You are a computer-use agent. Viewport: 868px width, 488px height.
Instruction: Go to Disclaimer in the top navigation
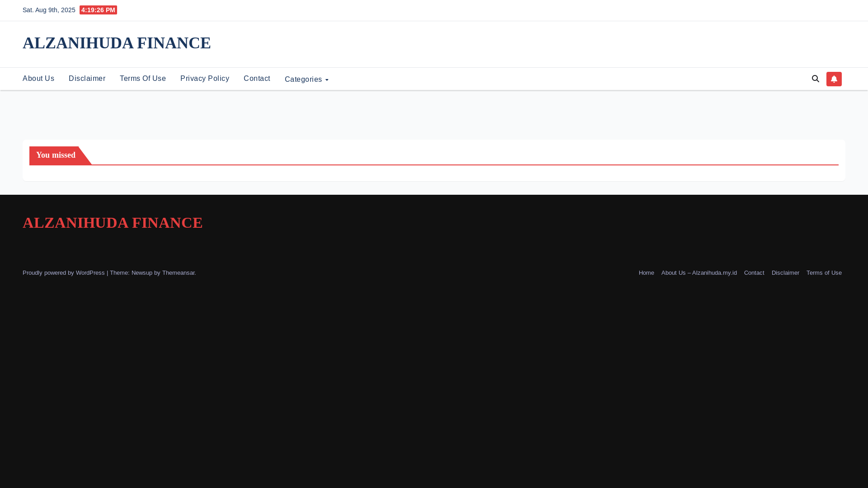tap(87, 79)
